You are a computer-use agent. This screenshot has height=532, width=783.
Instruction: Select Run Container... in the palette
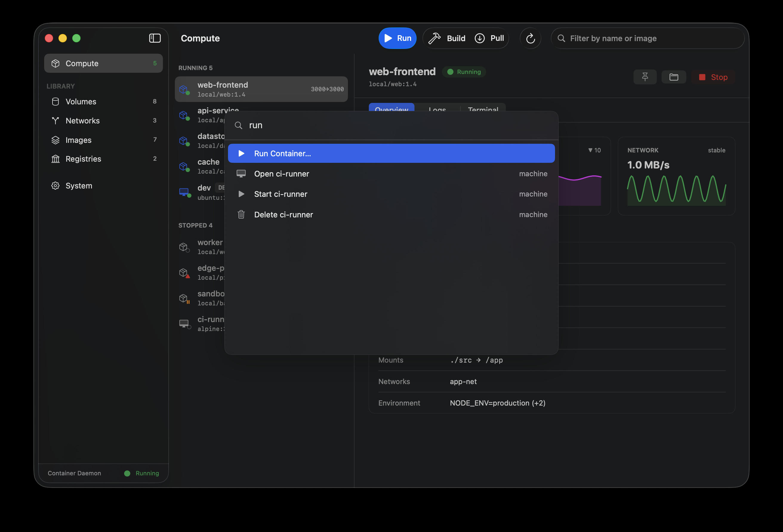pos(391,153)
